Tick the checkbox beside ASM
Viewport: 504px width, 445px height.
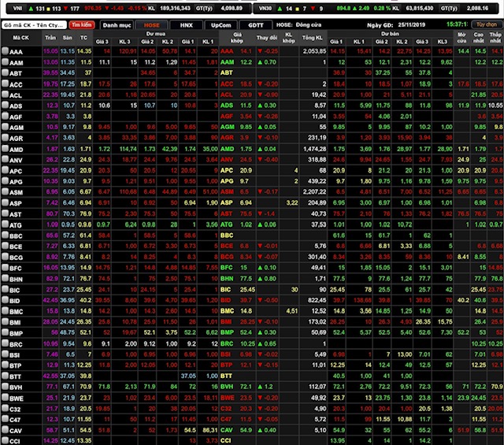click(x=5, y=191)
